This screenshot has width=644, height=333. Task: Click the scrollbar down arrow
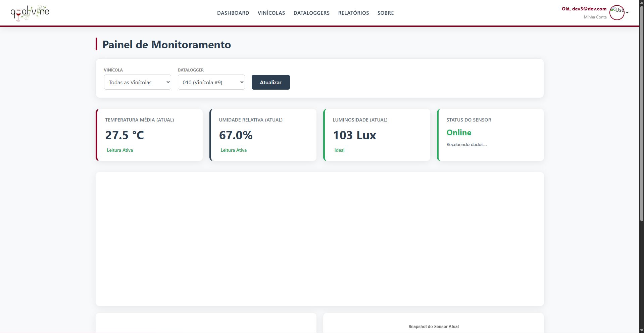[642, 330]
